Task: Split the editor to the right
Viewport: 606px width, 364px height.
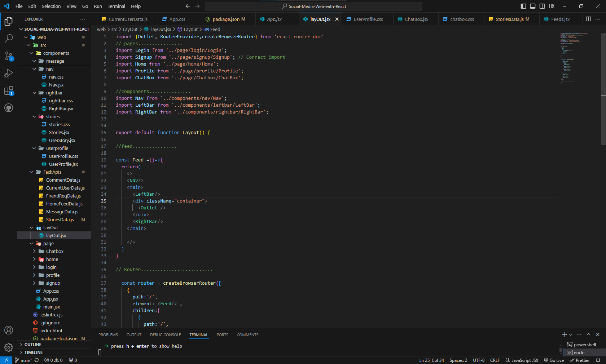Action: [588, 19]
